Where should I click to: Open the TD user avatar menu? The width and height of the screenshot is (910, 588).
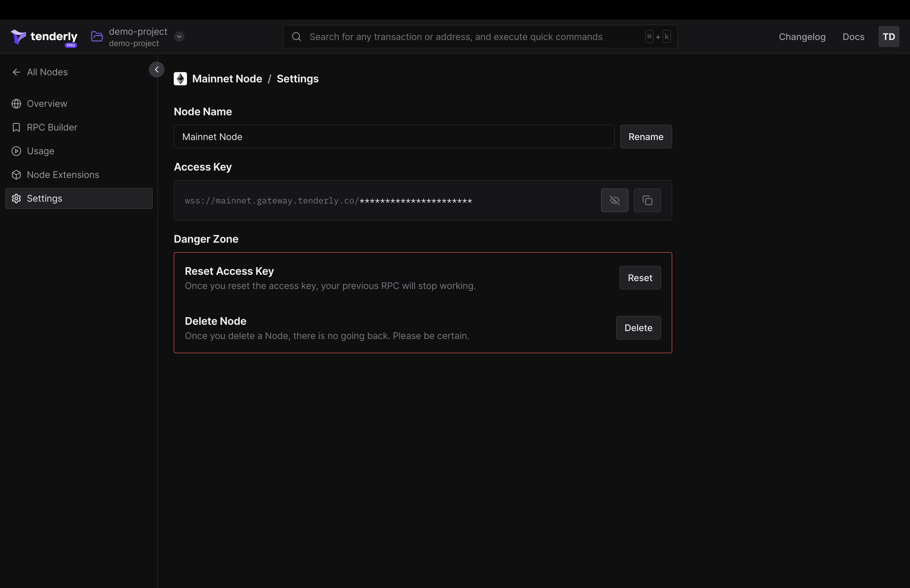click(889, 37)
